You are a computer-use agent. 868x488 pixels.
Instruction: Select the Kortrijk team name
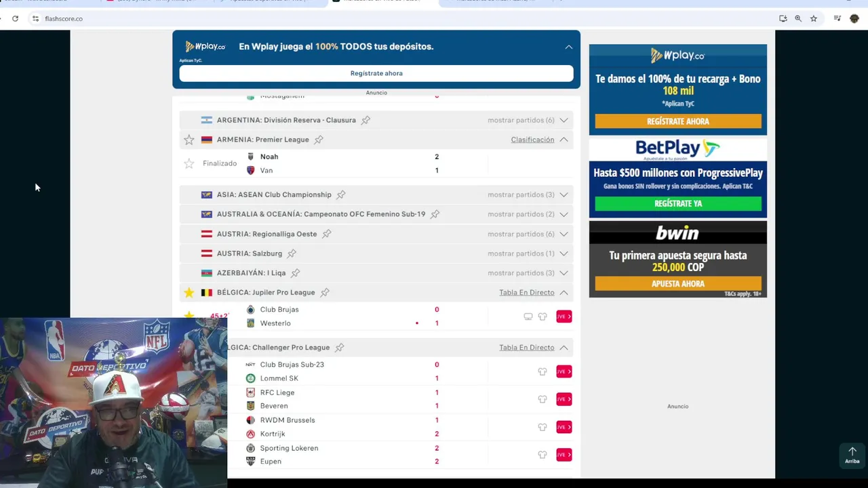pos(273,434)
